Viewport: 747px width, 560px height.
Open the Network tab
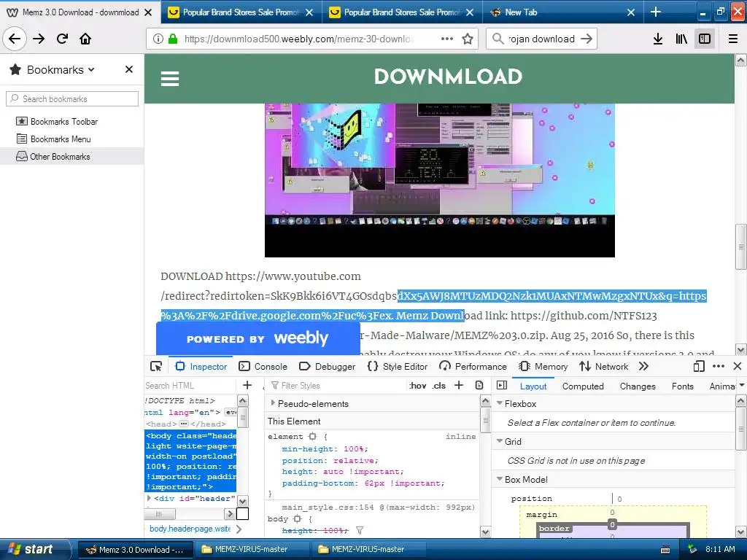(x=603, y=366)
